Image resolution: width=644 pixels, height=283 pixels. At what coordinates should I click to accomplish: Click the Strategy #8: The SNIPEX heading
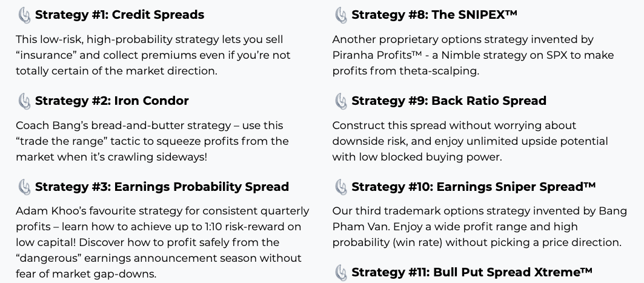click(x=434, y=15)
